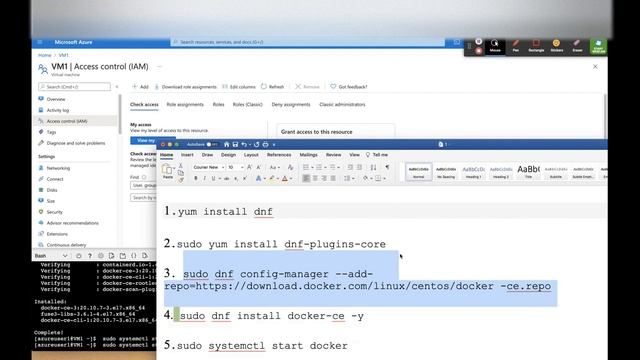The width and height of the screenshot is (640, 360).
Task: Click the Numbering list icon
Action: coord(319,167)
